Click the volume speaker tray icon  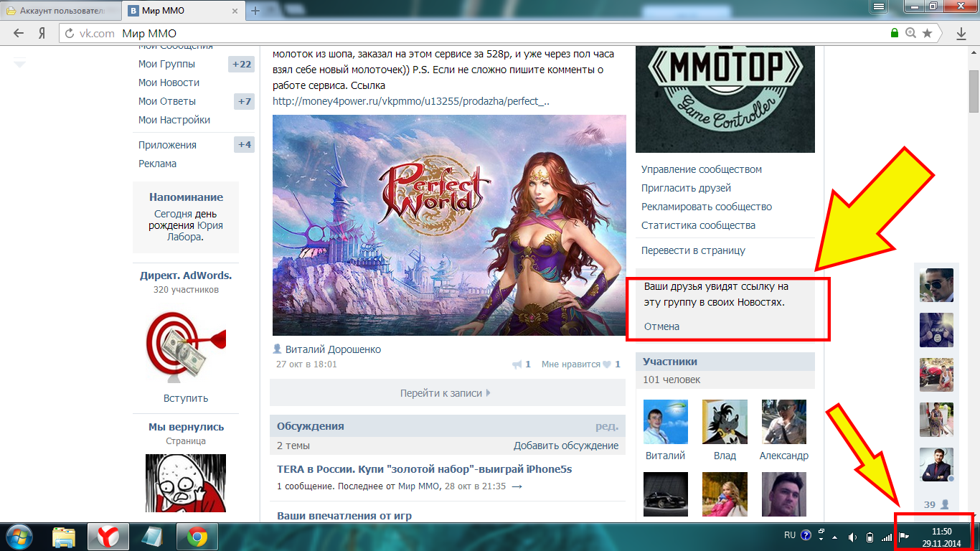click(852, 537)
